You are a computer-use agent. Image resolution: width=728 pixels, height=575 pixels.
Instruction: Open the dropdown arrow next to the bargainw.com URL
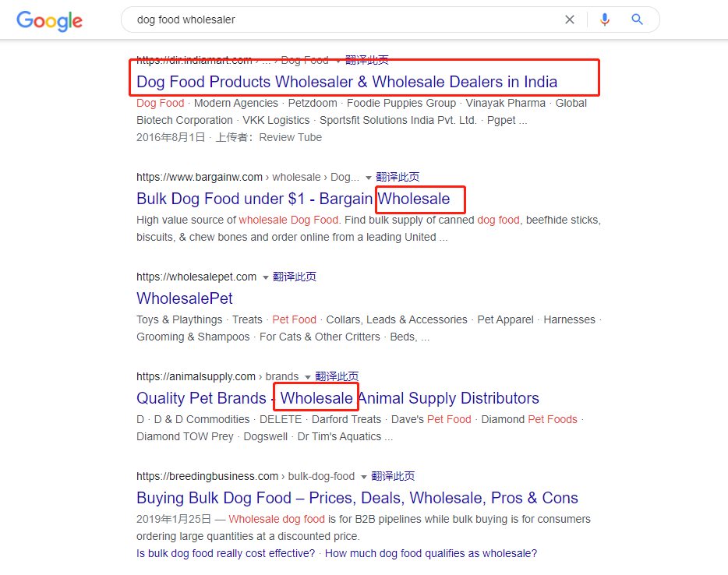[x=369, y=178]
